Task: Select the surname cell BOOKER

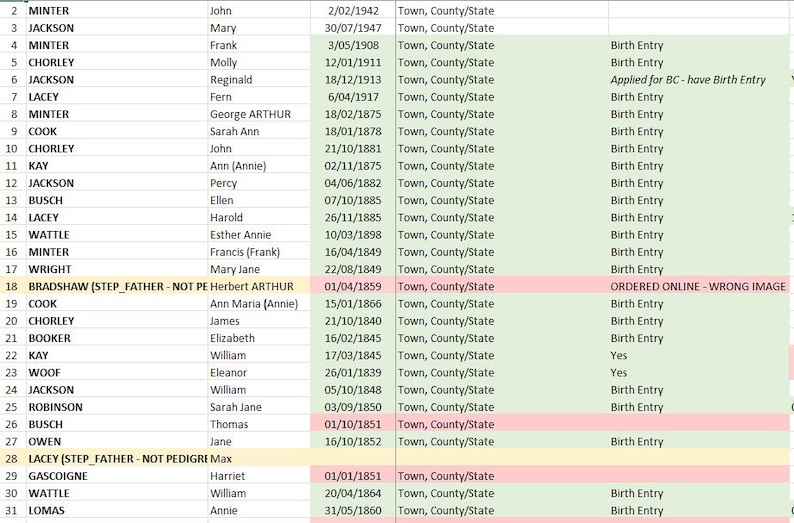Action: [x=117, y=338]
